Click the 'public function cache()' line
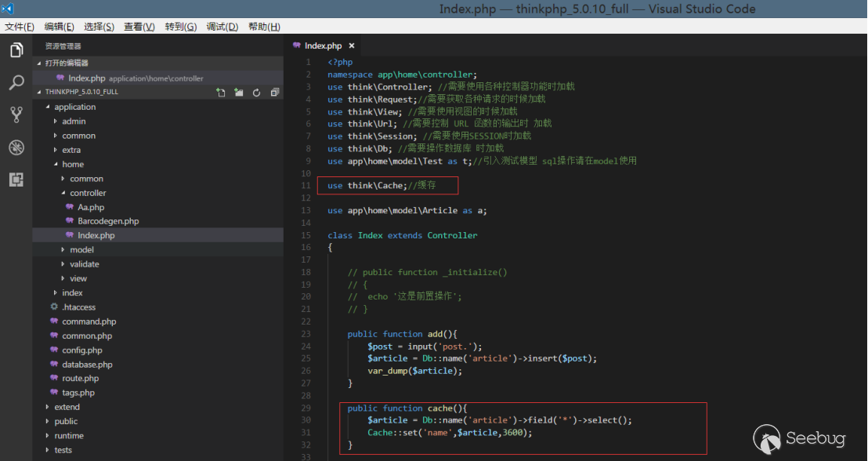Viewport: 868px width, 461px height. (x=407, y=408)
